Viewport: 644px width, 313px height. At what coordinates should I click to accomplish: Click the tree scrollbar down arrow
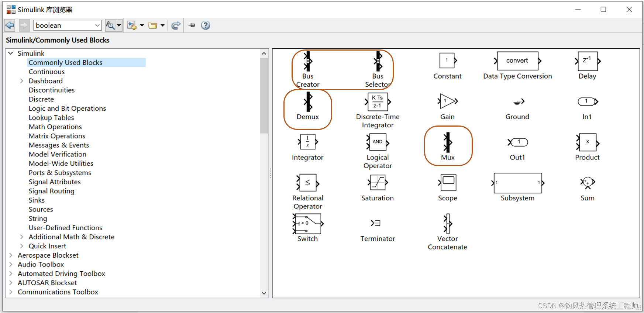[x=264, y=293]
